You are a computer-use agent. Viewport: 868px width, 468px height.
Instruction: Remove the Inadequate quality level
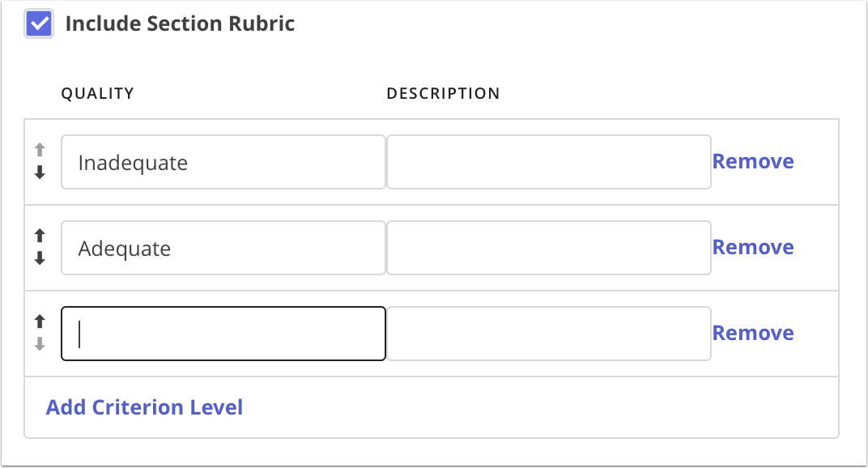click(753, 161)
